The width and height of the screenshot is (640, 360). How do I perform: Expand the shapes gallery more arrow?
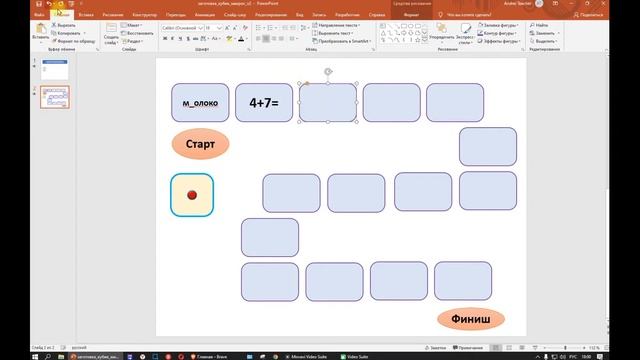(x=425, y=40)
